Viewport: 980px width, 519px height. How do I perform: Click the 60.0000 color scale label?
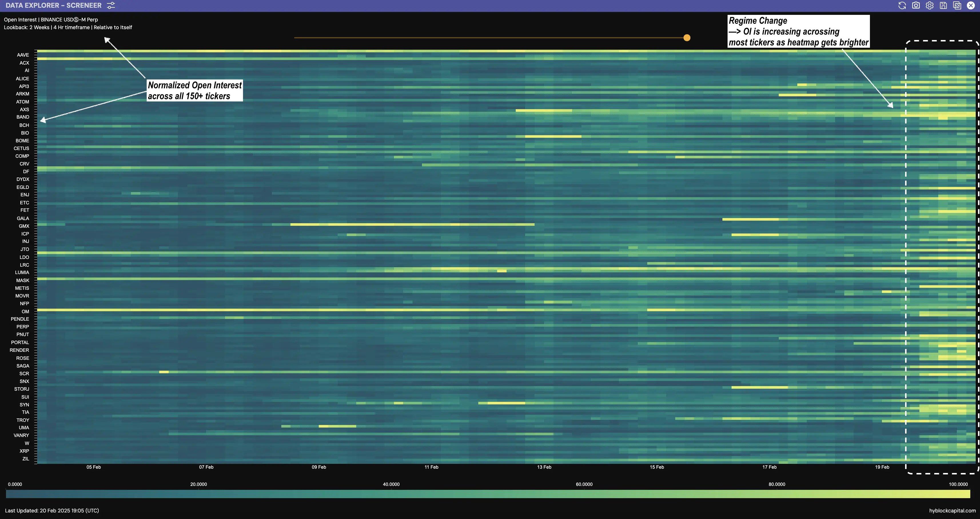(x=584, y=484)
